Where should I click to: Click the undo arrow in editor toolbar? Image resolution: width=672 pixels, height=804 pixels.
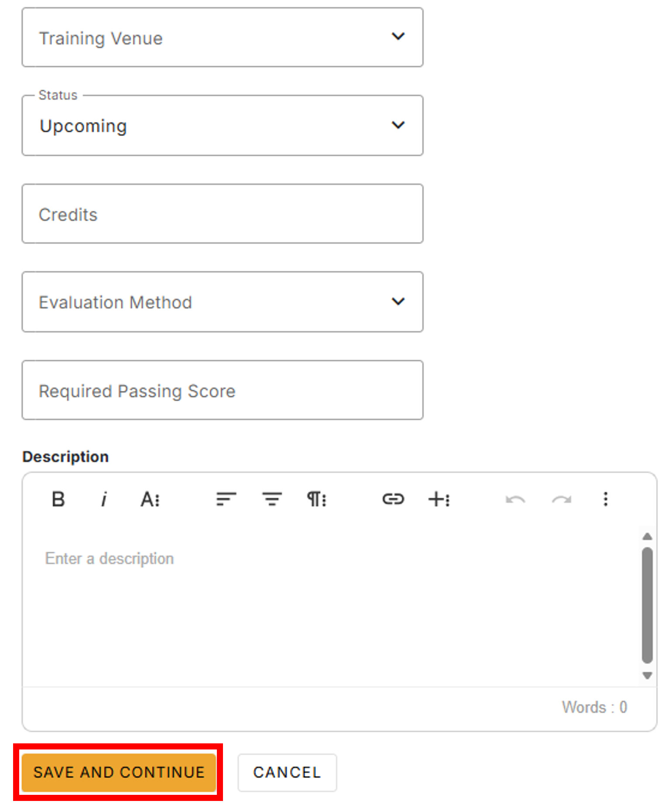pos(515,499)
